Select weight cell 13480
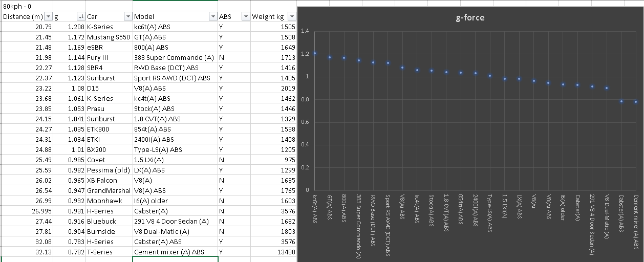 click(273, 252)
